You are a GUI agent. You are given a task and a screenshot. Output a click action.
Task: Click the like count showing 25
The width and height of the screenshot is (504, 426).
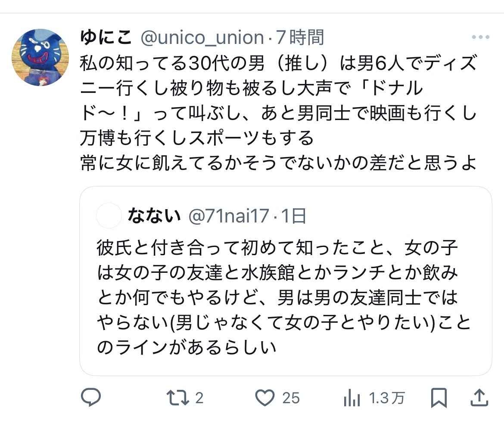click(x=291, y=398)
